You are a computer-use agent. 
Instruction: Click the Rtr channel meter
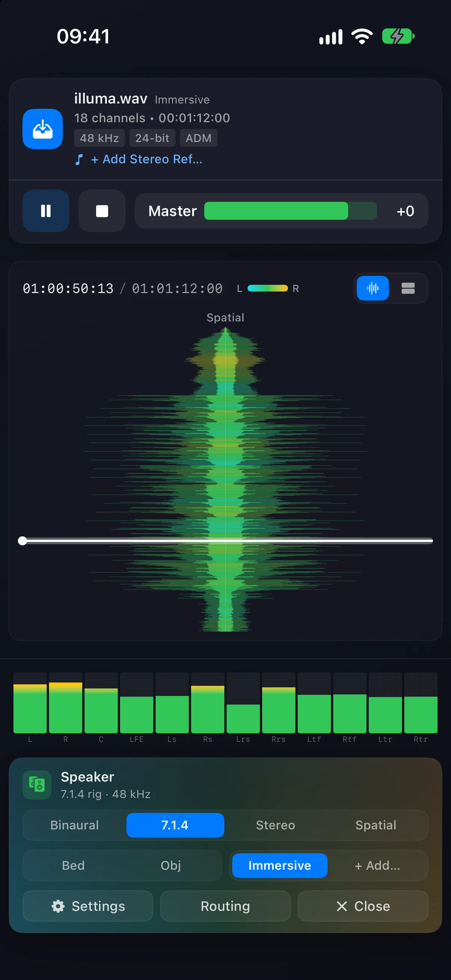[x=421, y=703]
